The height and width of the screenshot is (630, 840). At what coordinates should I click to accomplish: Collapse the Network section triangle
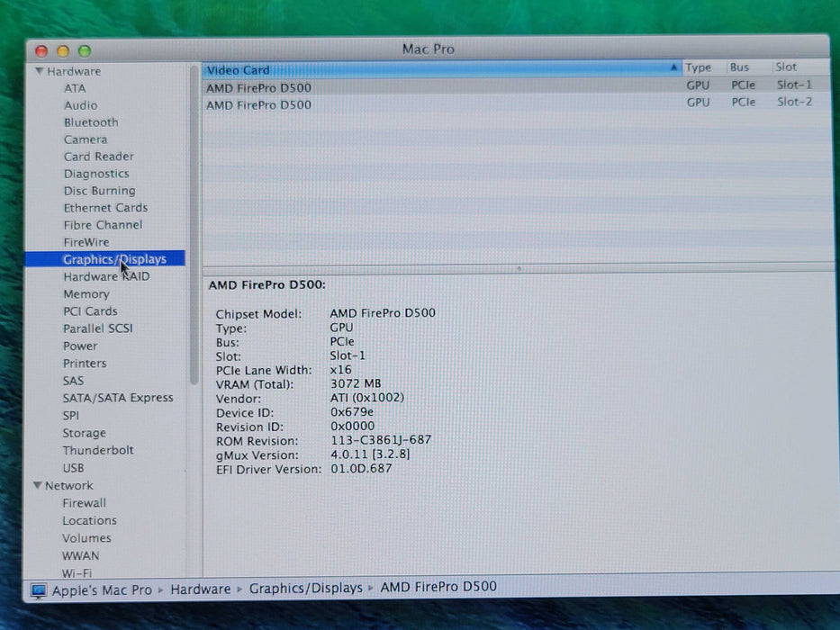click(38, 485)
